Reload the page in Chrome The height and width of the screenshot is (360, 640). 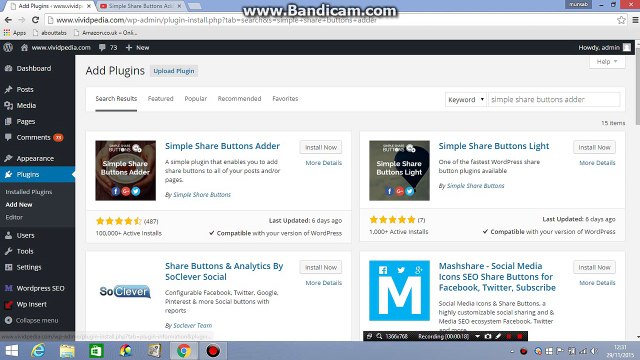36,20
